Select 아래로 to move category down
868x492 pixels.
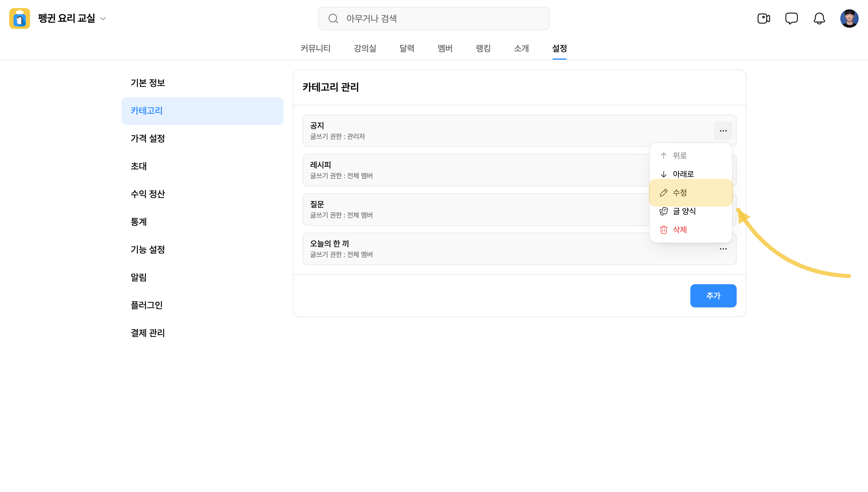[x=691, y=174]
